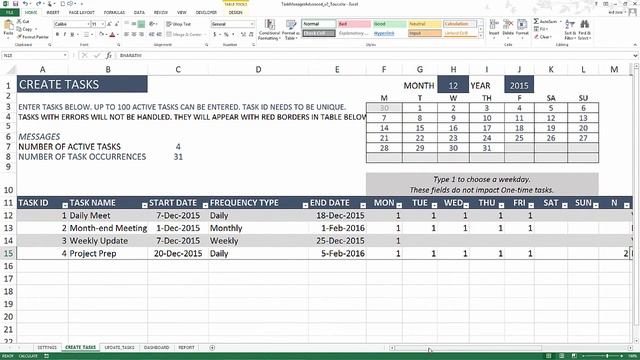
Task: Open the TASK NAME column filter dropdown
Action: tap(144, 205)
